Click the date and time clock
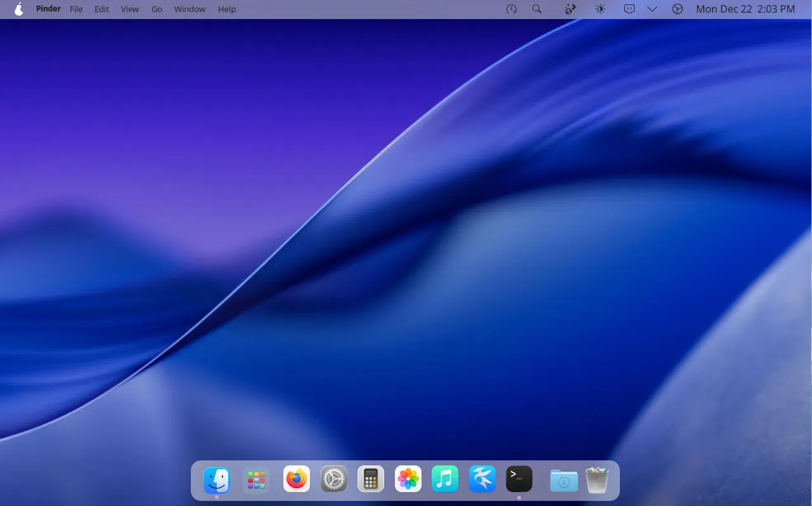Viewport: 812px width, 506px height. [745, 9]
